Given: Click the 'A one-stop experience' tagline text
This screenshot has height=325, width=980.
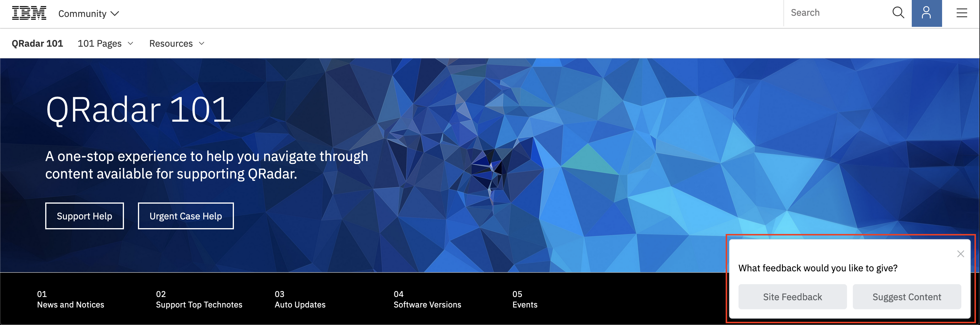Looking at the screenshot, I should pyautogui.click(x=206, y=165).
